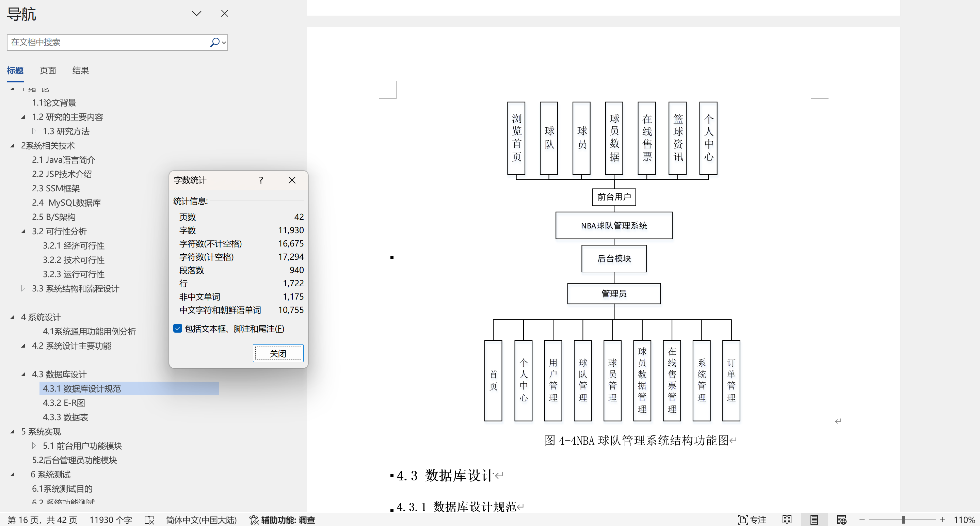980x526 pixels.
Task: Select the 订单管理 box in diagram
Action: (731, 381)
